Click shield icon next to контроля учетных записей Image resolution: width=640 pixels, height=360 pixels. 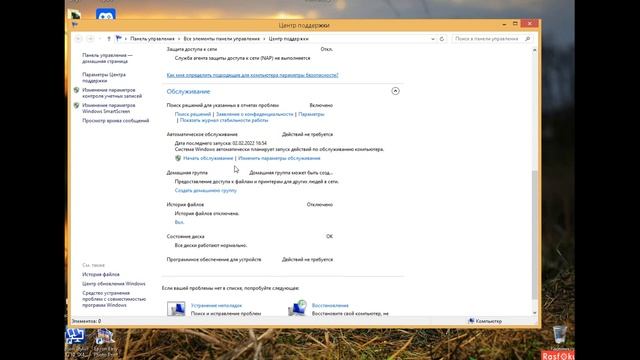click(x=76, y=90)
